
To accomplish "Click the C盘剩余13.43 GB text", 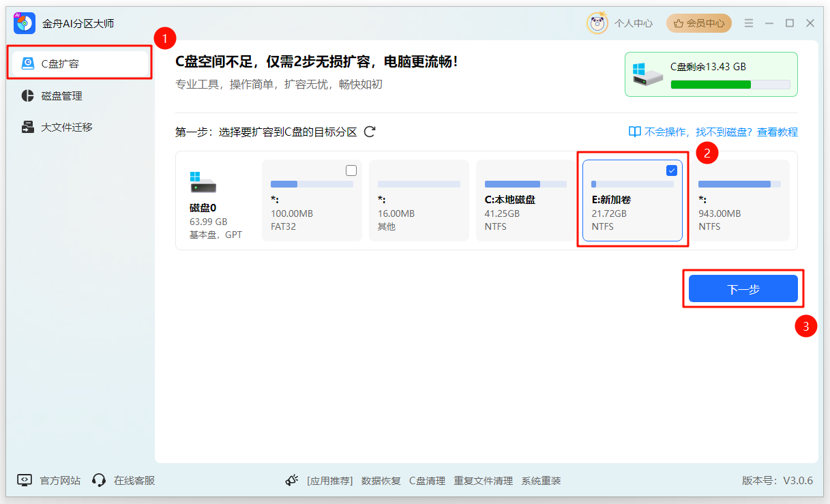I will tap(709, 66).
